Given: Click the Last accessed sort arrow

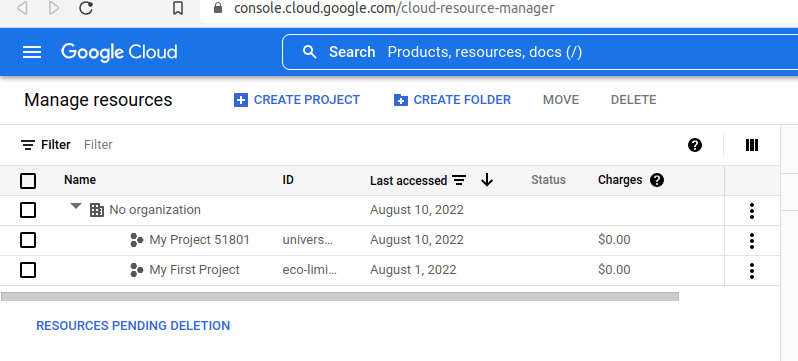Looking at the screenshot, I should pos(487,180).
